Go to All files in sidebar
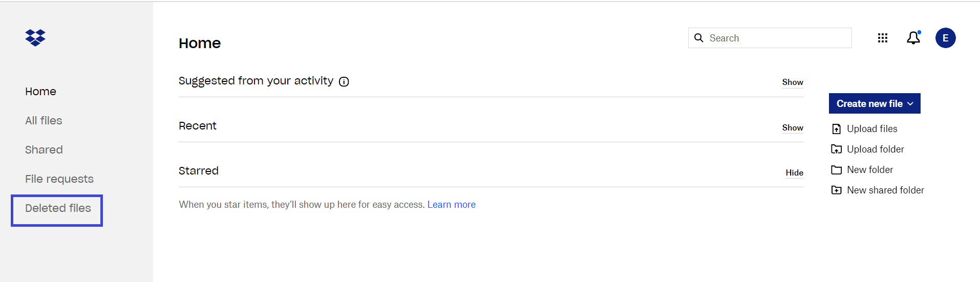This screenshot has width=980, height=282. pos(44,121)
